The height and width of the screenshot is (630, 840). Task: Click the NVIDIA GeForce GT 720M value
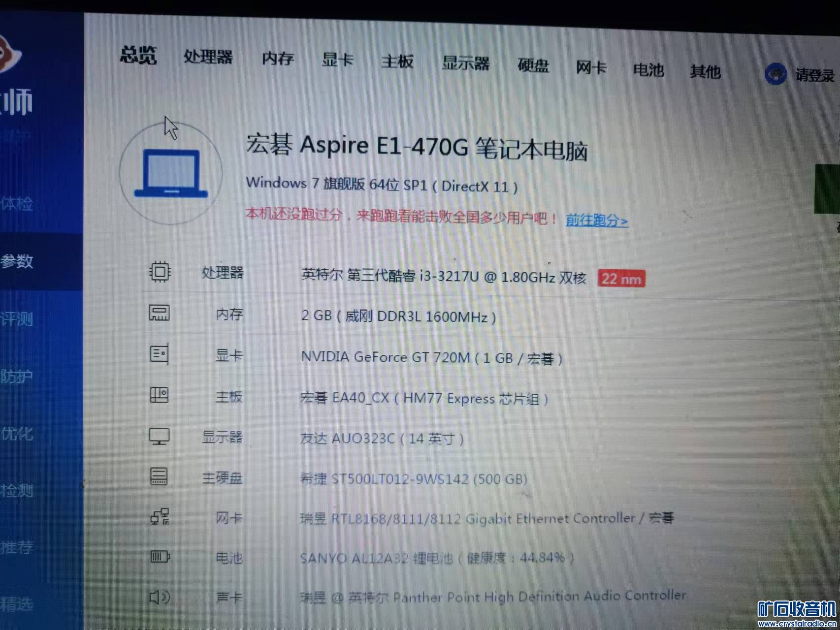pyautogui.click(x=431, y=357)
